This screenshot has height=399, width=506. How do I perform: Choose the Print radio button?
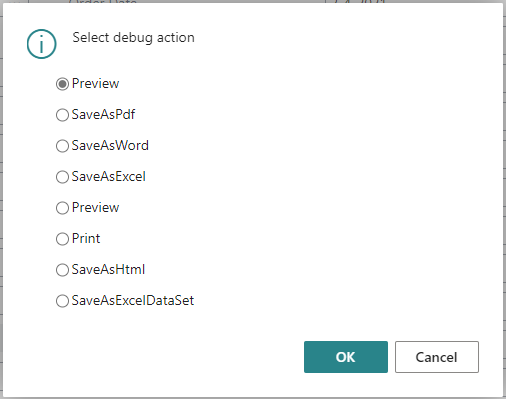[x=62, y=239]
